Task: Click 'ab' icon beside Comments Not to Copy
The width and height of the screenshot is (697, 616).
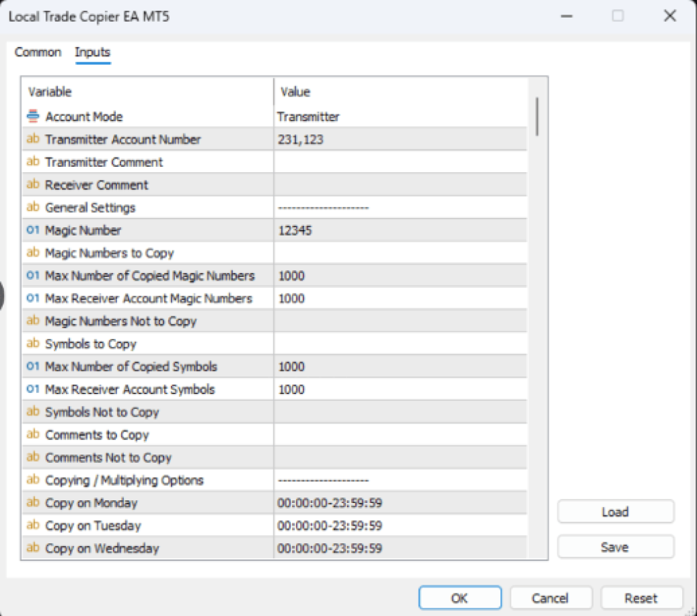Action: 33,457
